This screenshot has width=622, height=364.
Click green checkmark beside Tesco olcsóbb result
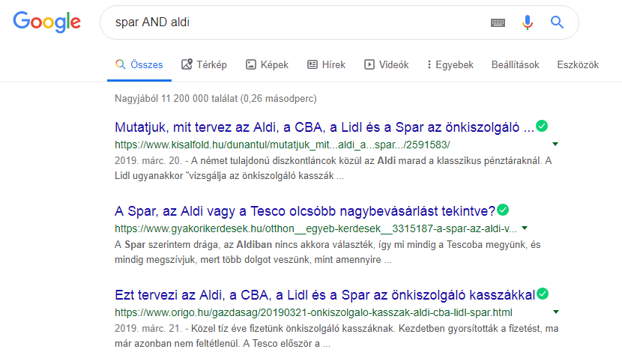503,210
